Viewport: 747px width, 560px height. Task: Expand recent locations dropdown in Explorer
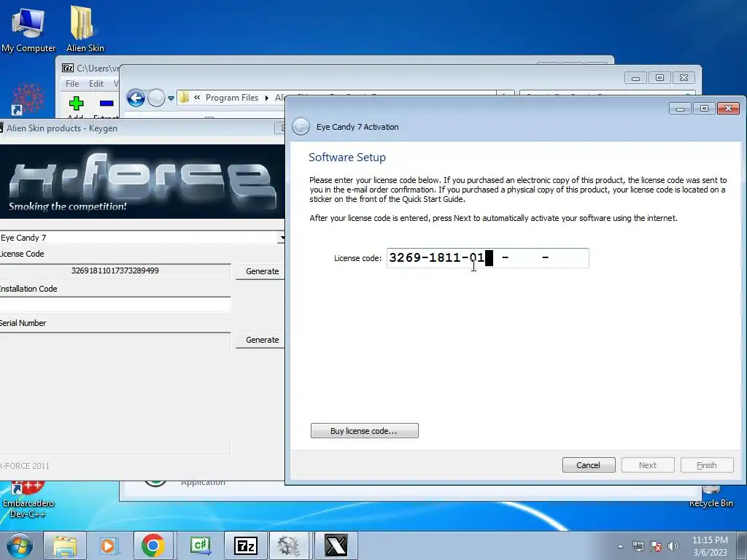click(171, 98)
